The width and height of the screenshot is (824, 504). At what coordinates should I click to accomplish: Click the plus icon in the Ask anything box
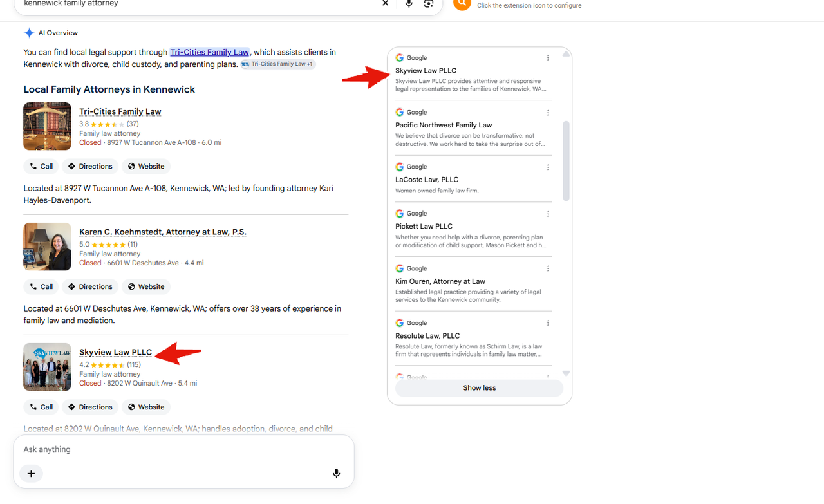click(x=31, y=474)
